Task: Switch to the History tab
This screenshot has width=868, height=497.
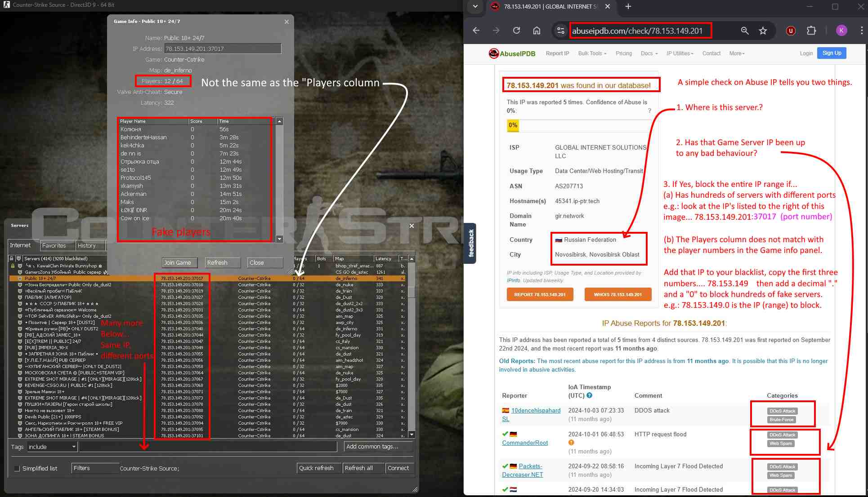Action: pyautogui.click(x=87, y=245)
